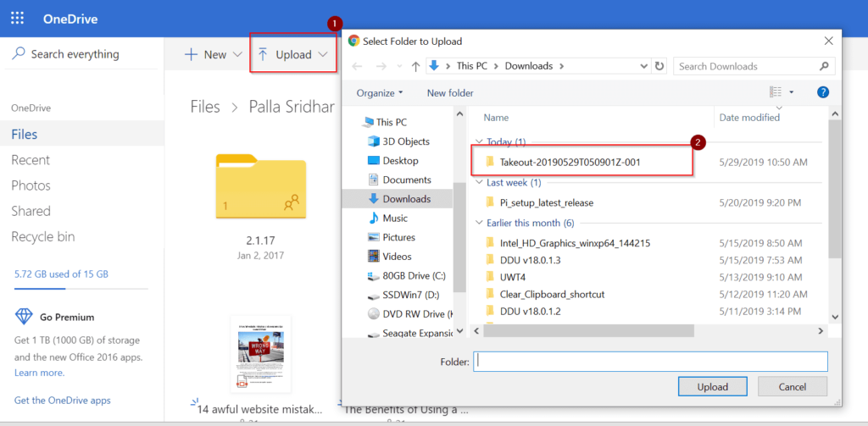Click the file list vertical scrollbar

click(834, 188)
